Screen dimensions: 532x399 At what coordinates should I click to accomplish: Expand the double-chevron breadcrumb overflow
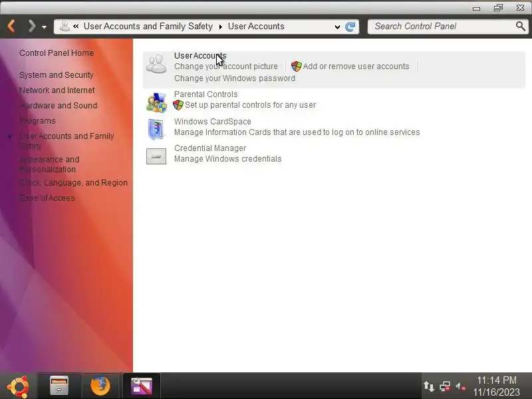tap(76, 26)
